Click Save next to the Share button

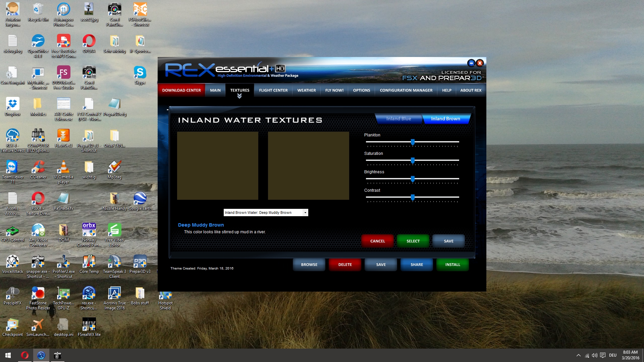point(381,264)
